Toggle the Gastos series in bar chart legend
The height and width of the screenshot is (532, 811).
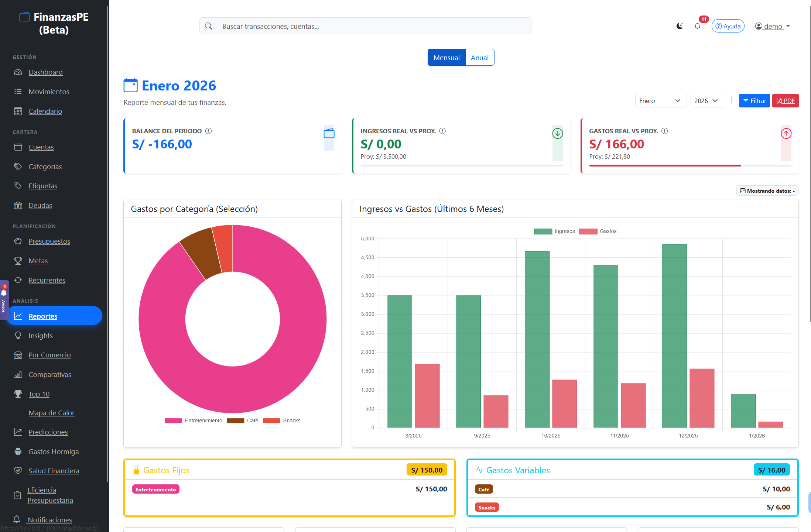tap(598, 231)
